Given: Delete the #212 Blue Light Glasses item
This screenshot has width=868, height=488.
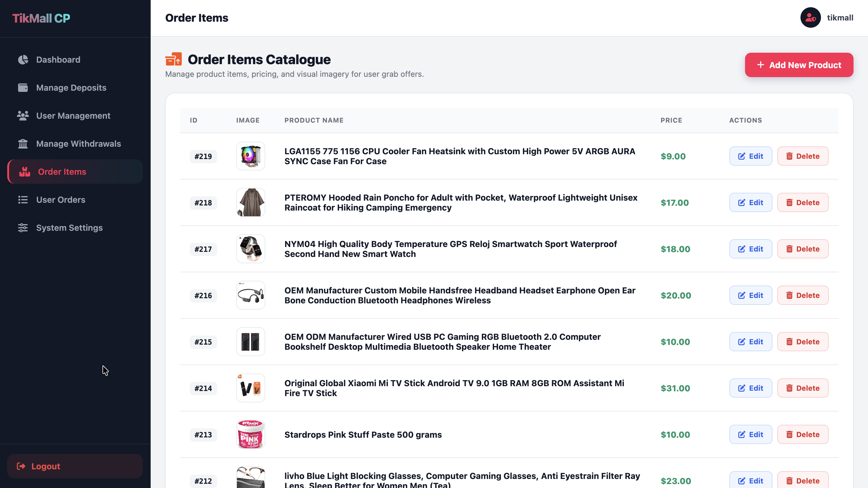Looking at the screenshot, I should (x=803, y=480).
